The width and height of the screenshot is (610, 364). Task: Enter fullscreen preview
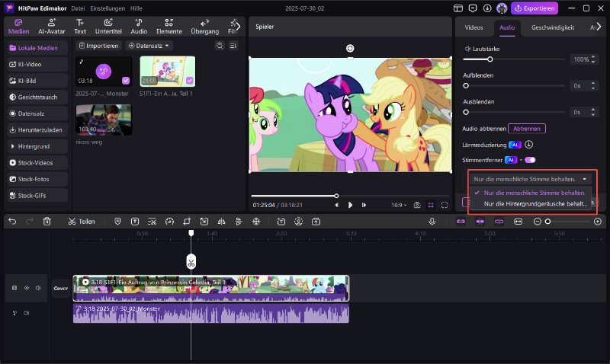pyautogui.click(x=445, y=205)
